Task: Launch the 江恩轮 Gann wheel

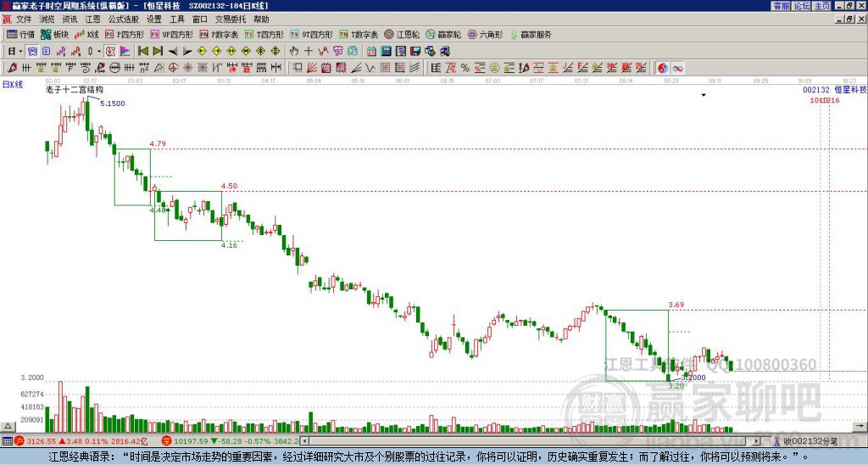Action: click(x=402, y=34)
